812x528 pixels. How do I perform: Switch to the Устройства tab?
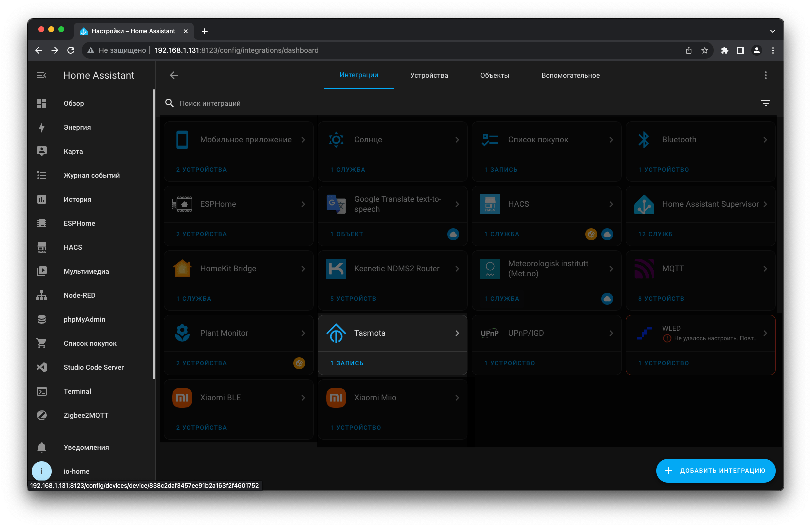click(429, 75)
